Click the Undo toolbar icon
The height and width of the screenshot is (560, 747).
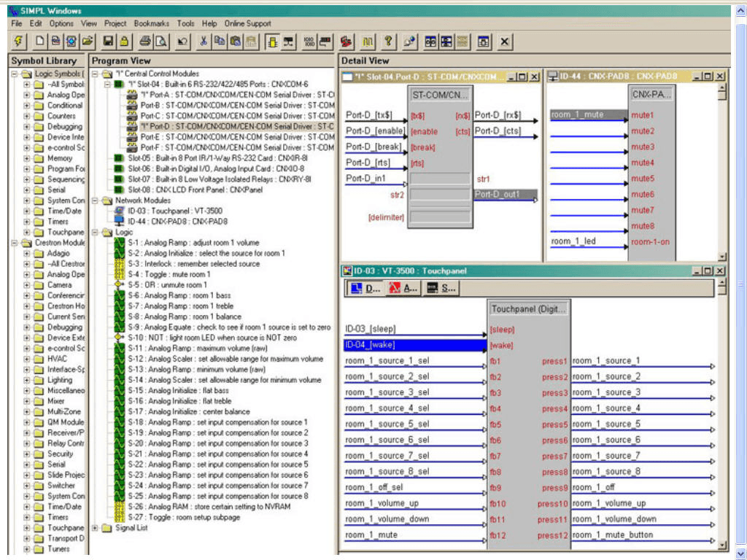coord(182,42)
